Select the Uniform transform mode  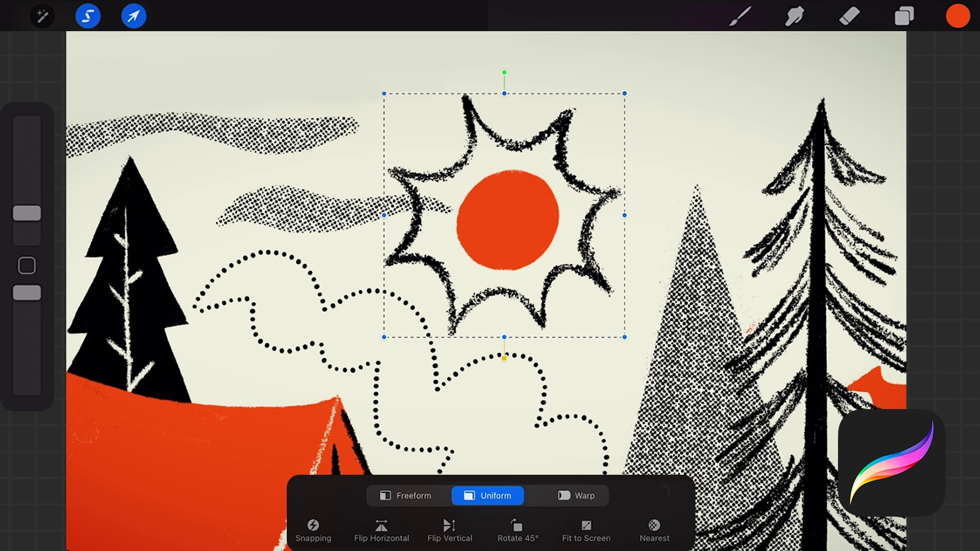(x=488, y=495)
